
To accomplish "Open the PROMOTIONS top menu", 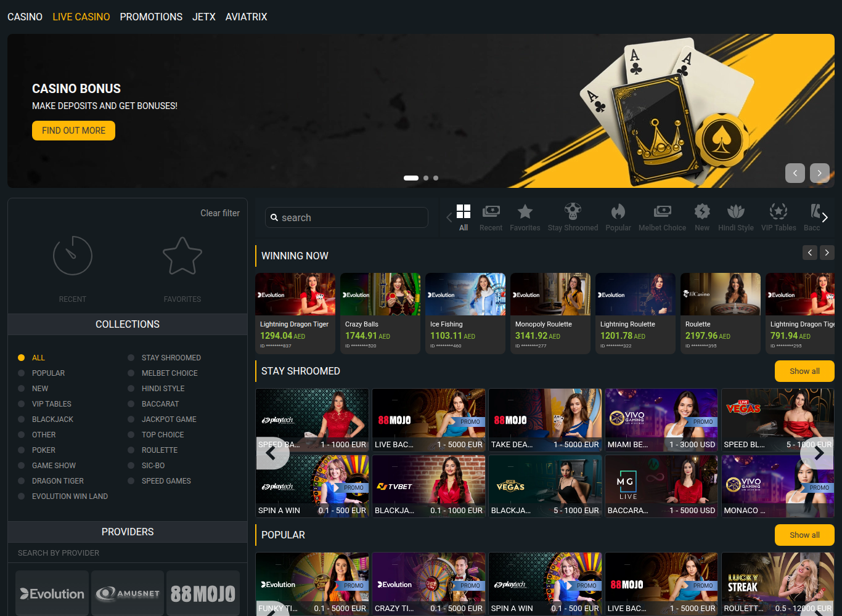I will pos(151,17).
